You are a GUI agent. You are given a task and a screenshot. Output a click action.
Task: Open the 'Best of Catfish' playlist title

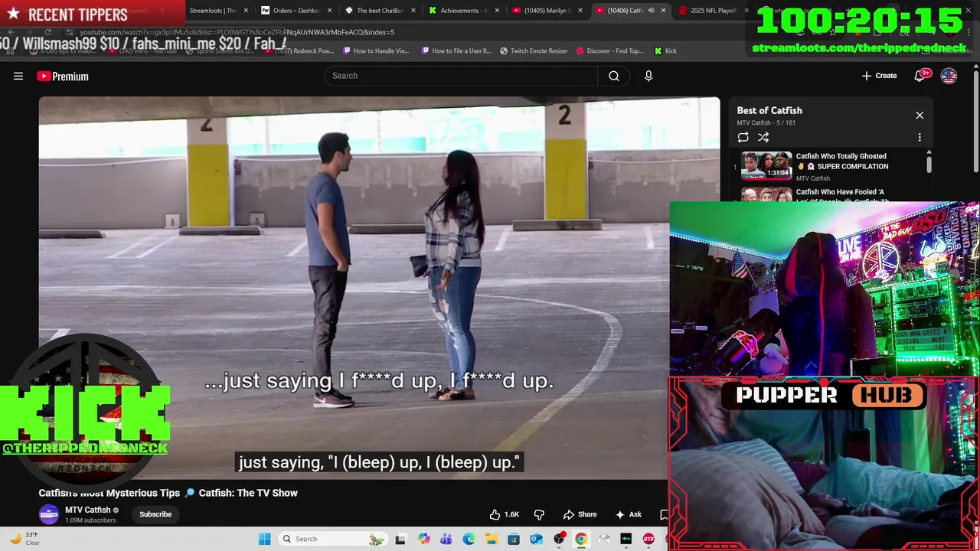(769, 110)
